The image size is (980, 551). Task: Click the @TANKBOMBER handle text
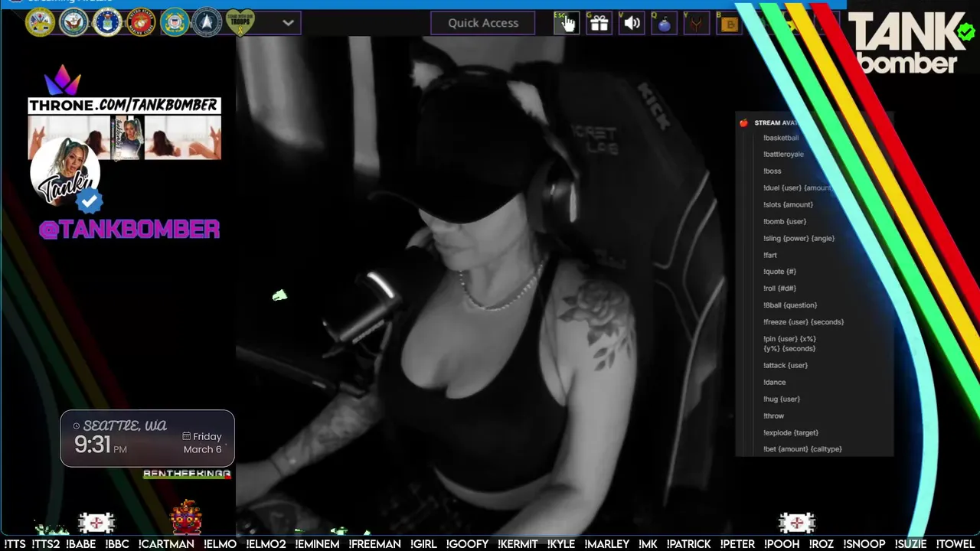tap(129, 229)
